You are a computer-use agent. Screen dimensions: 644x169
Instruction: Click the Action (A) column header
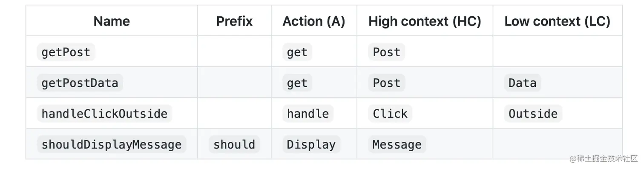[x=314, y=21]
